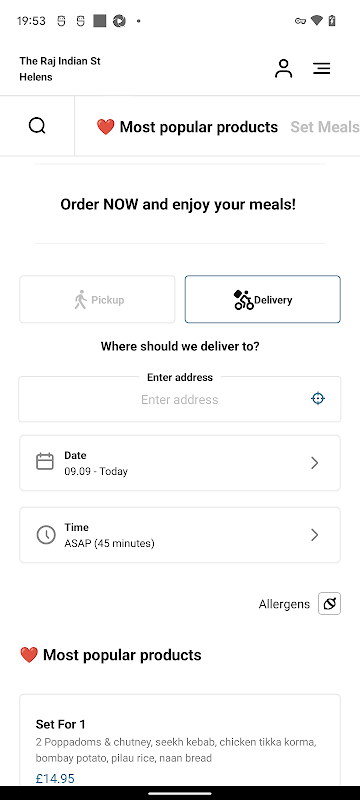Expand the Date chevron arrow
Image resolution: width=360 pixels, height=800 pixels.
tap(315, 463)
